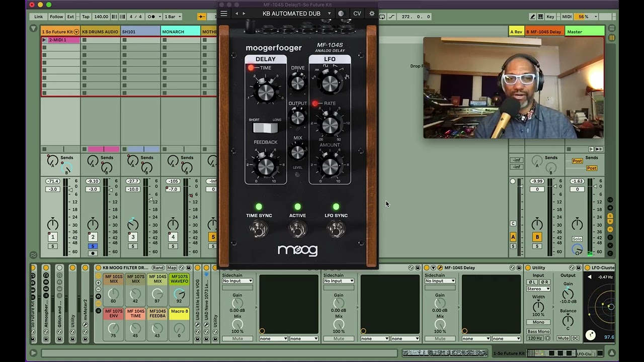644x362 pixels.
Task: Click Mute button under MF-104S Delay
Action: [x=440, y=339]
